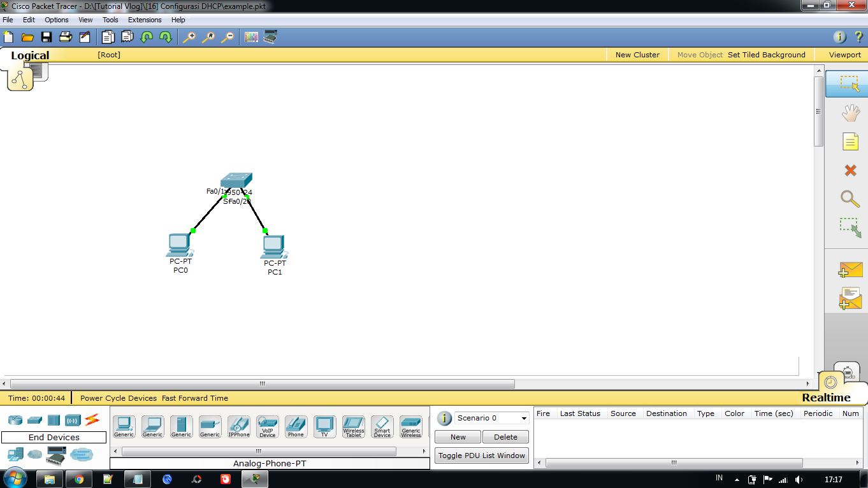Open the File menu
Screen dimensions: 868x488
[x=8, y=20]
